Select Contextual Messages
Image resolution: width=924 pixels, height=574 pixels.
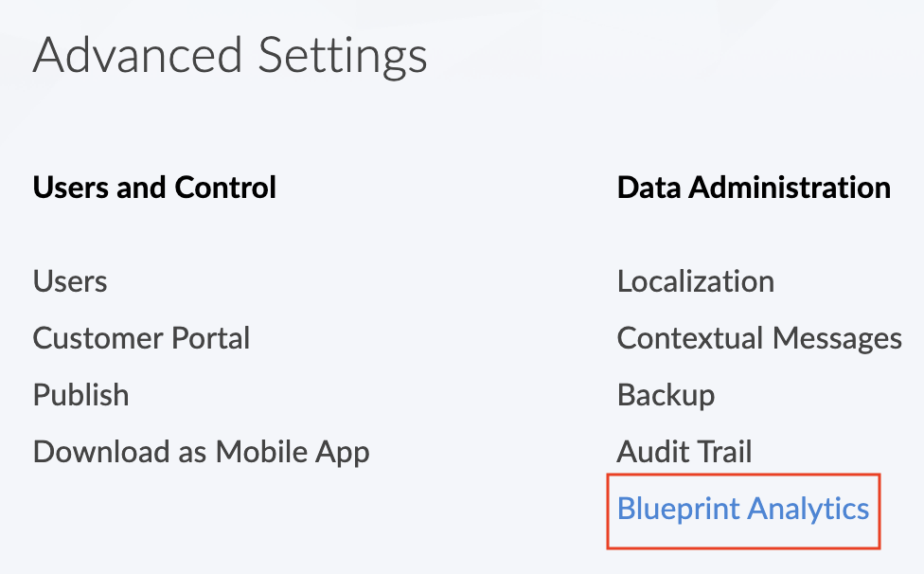tap(758, 338)
